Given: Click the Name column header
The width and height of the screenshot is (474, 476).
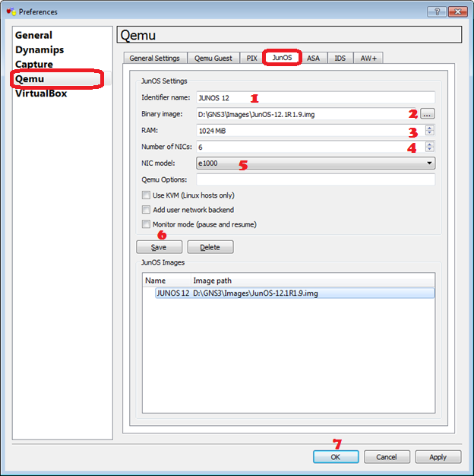Looking at the screenshot, I should click(166, 281).
